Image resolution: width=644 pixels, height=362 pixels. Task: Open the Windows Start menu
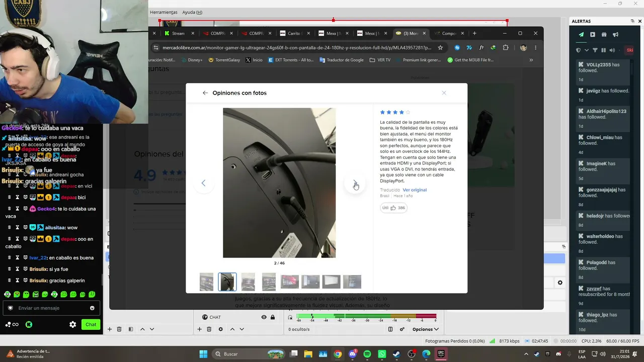pyautogui.click(x=203, y=354)
